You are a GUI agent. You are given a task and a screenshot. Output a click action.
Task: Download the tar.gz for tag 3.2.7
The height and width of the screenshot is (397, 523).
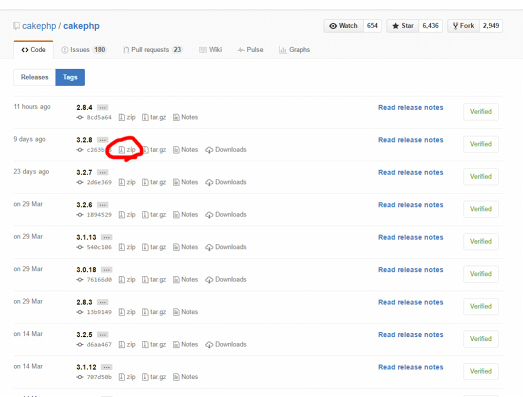[154, 182]
